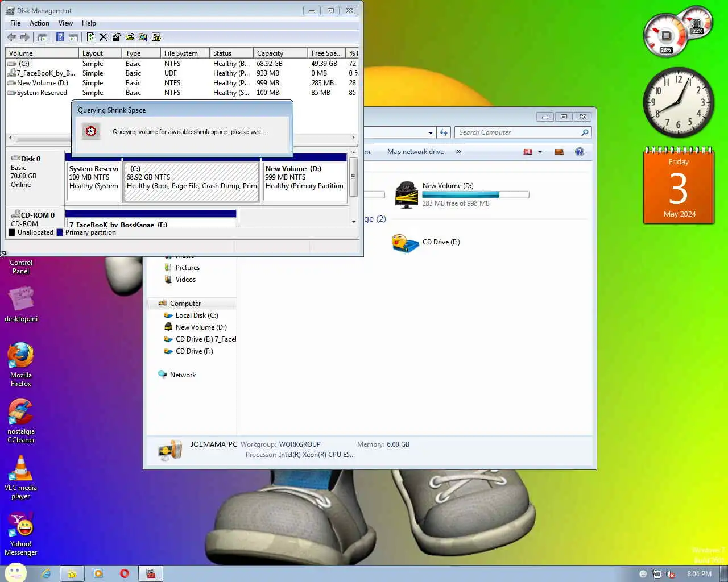Screen dimensions: 728x582
Task: Open the File menu
Action: click(15, 23)
